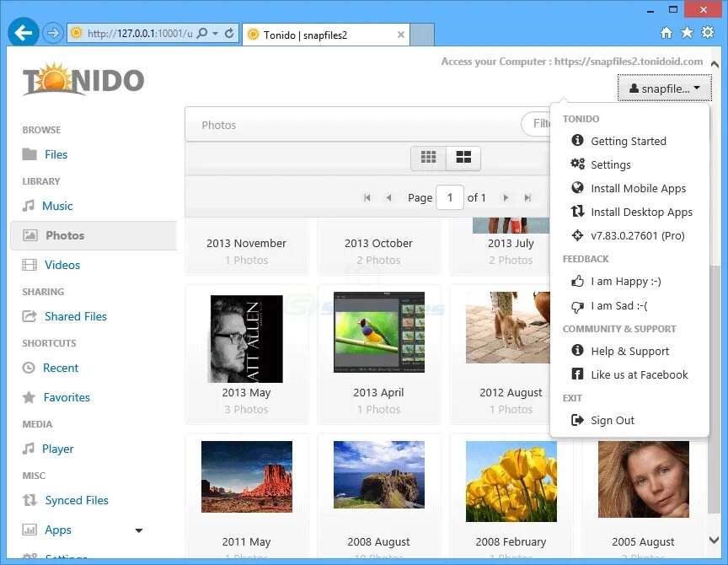The width and height of the screenshot is (728, 565).
Task: Expand the snapfile user account dropdown
Action: 665,88
